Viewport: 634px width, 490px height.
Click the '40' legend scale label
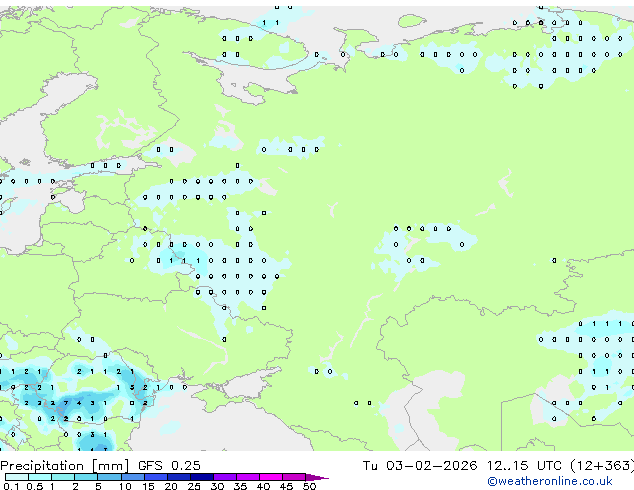[x=263, y=486]
